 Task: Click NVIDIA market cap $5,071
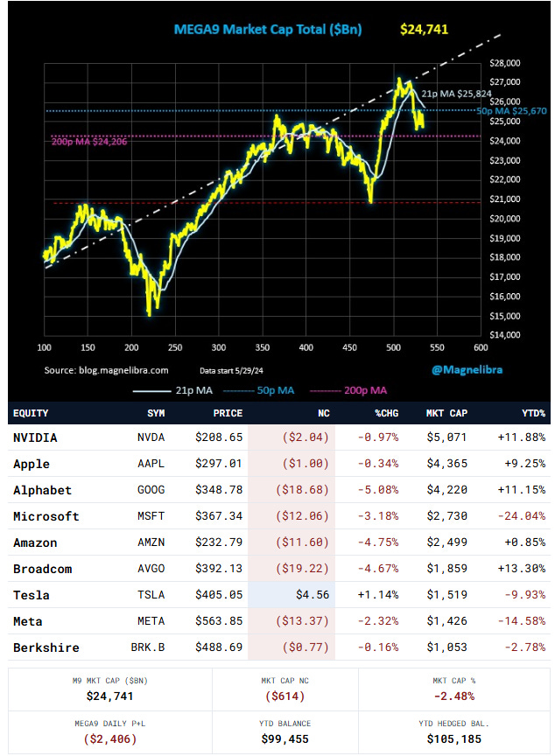[x=447, y=437]
